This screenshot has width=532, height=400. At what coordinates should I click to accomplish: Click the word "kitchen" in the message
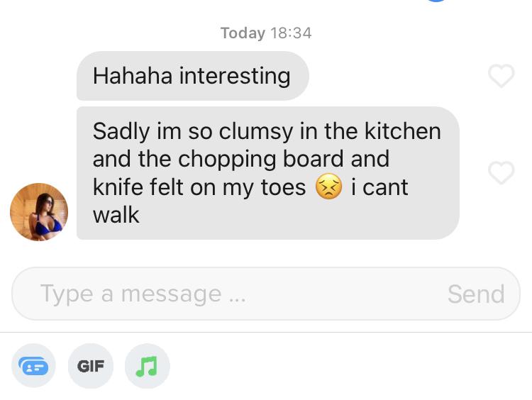[x=403, y=131]
